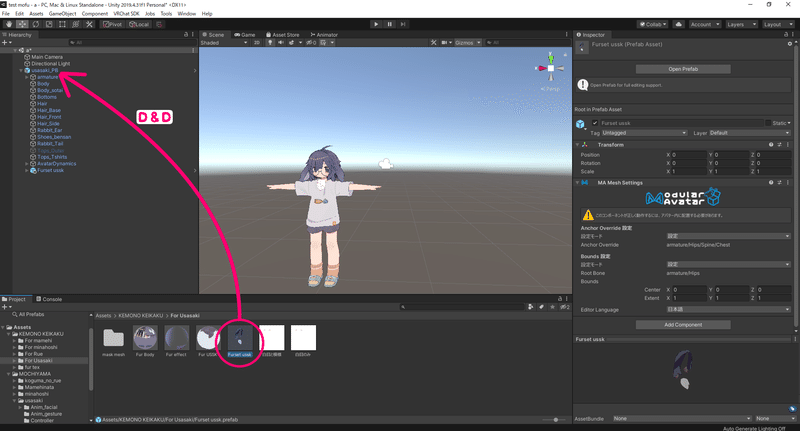Collapse the Transform component
Screen dimensions: 800x431
point(578,145)
